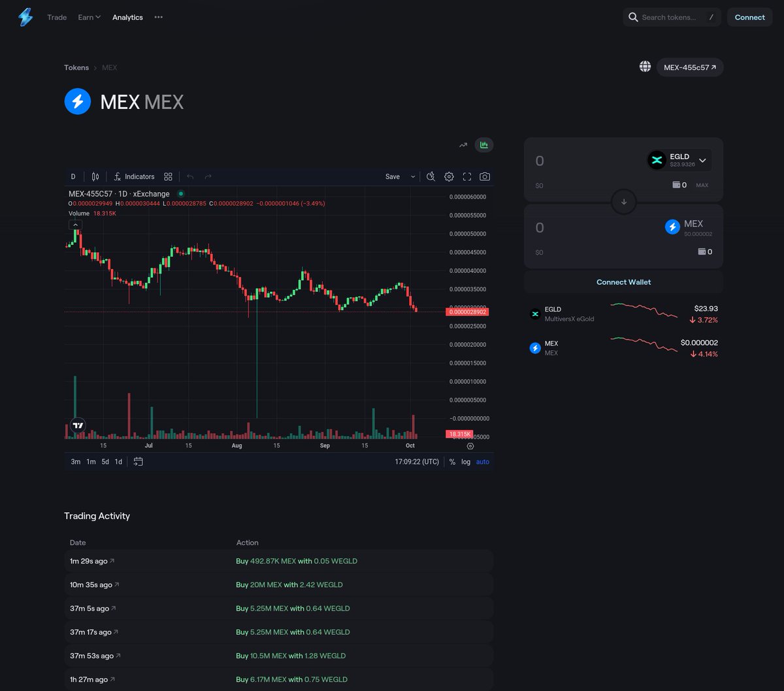This screenshot has width=784, height=691.
Task: Toggle percent scale on chart
Action: [x=452, y=462]
